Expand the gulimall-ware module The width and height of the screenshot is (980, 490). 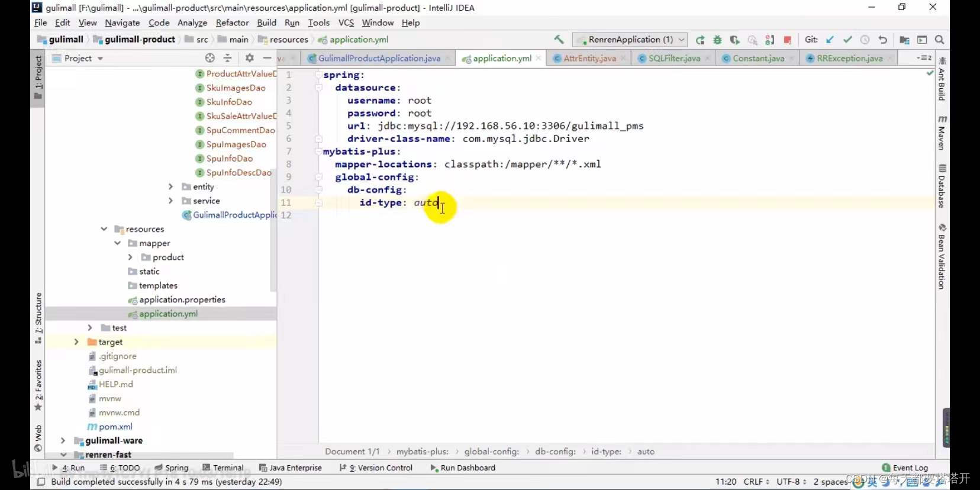63,441
